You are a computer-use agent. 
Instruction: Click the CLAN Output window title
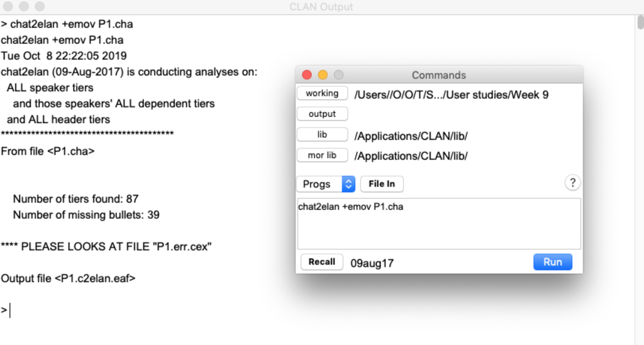(321, 7)
